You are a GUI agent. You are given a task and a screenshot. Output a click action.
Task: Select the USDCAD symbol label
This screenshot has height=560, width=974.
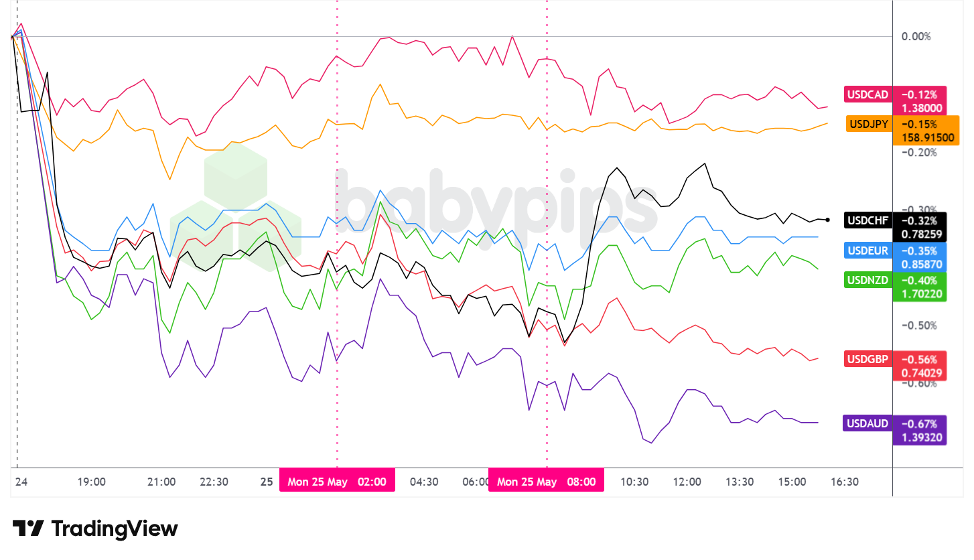pyautogui.click(x=867, y=94)
